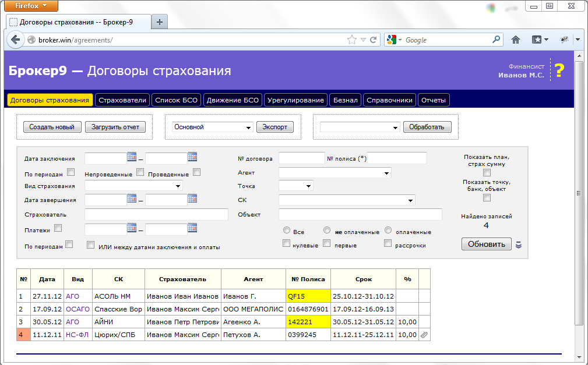The width and height of the screenshot is (588, 365).
Task: Open the 'СК' dropdown
Action: coord(347,200)
